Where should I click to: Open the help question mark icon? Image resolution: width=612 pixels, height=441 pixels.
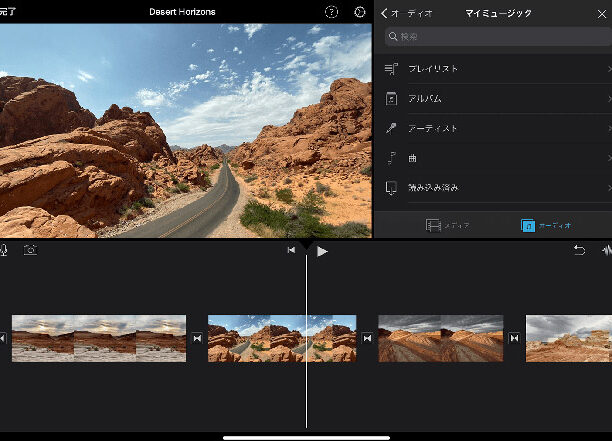pyautogui.click(x=331, y=12)
